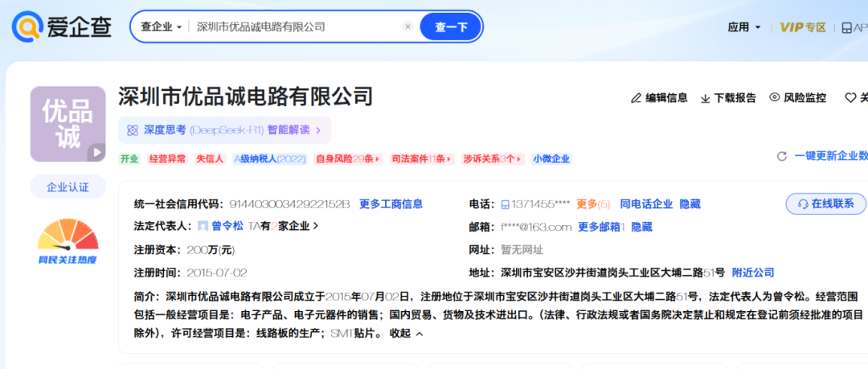Clear the search box with the x icon
Screen dimensions: 868x369
point(408,27)
